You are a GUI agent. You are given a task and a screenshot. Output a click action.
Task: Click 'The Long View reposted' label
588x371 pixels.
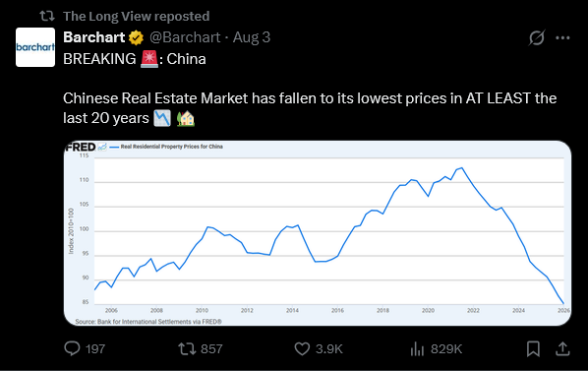(x=136, y=16)
